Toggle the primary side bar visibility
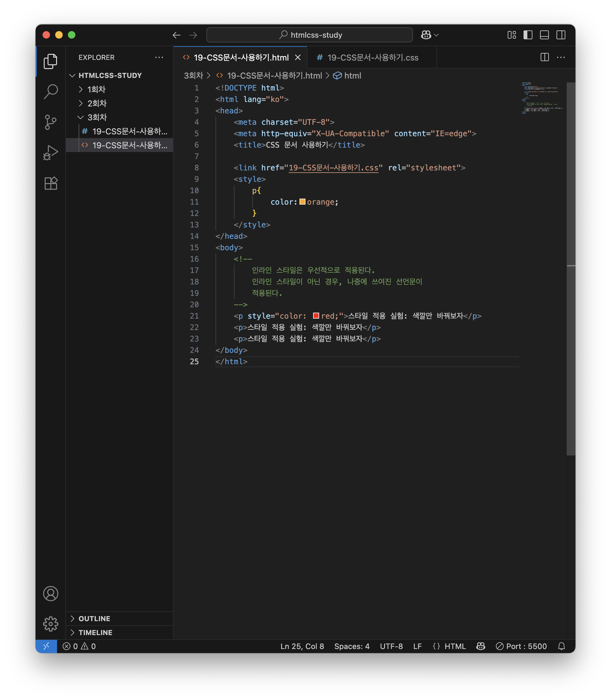Screen dimensions: 611x700 click(x=528, y=35)
